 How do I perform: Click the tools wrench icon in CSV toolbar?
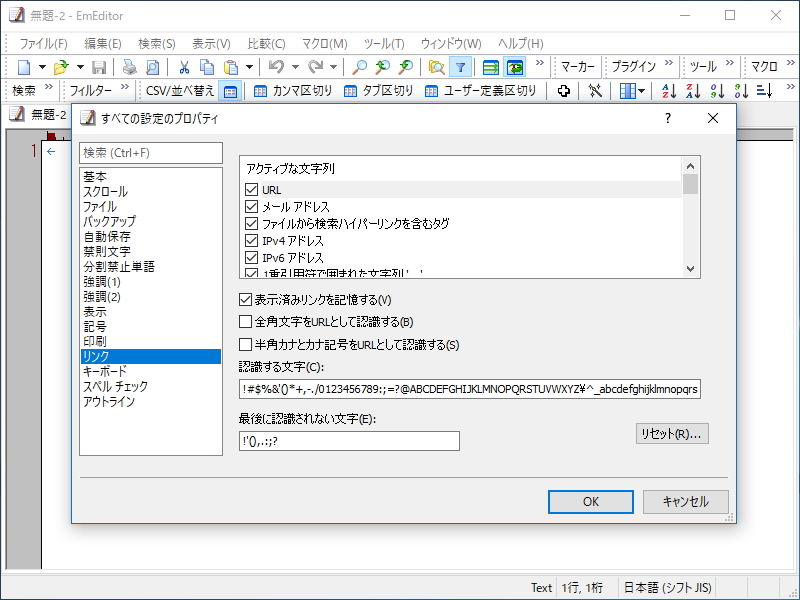click(594, 91)
